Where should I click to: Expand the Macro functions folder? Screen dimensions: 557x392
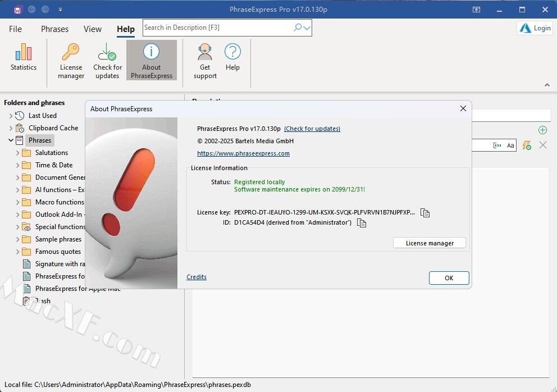point(17,202)
